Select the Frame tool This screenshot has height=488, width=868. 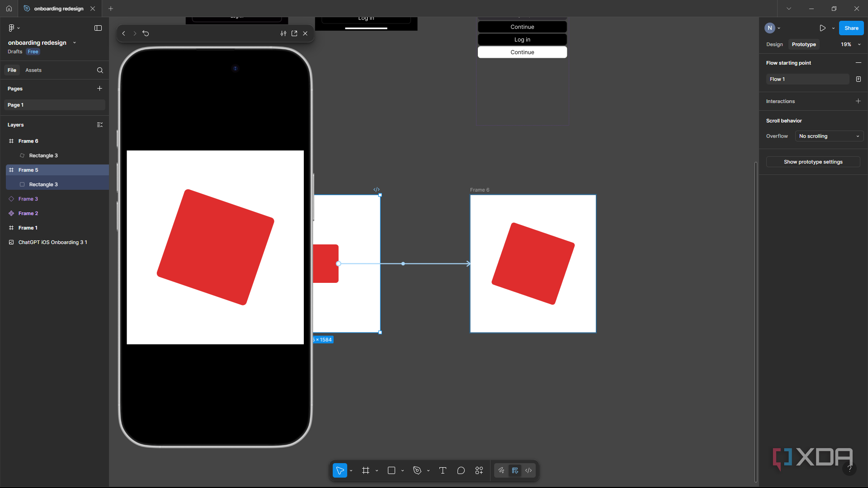point(366,470)
